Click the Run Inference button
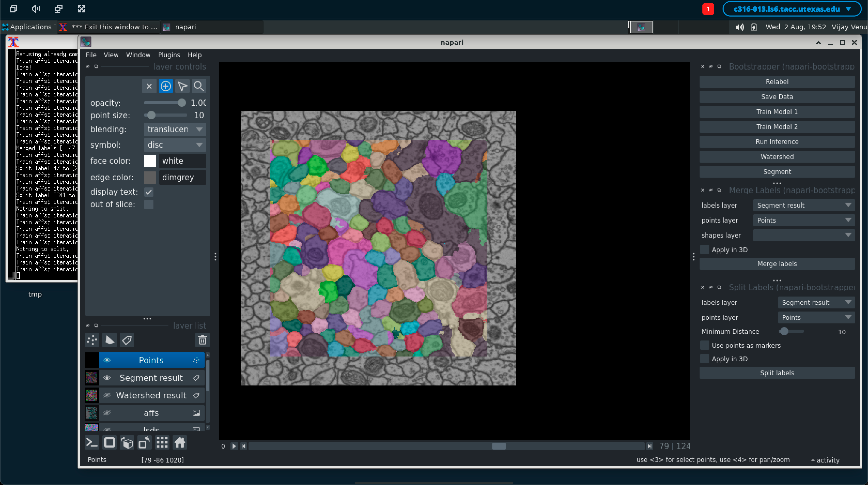The height and width of the screenshot is (485, 868). (x=777, y=142)
